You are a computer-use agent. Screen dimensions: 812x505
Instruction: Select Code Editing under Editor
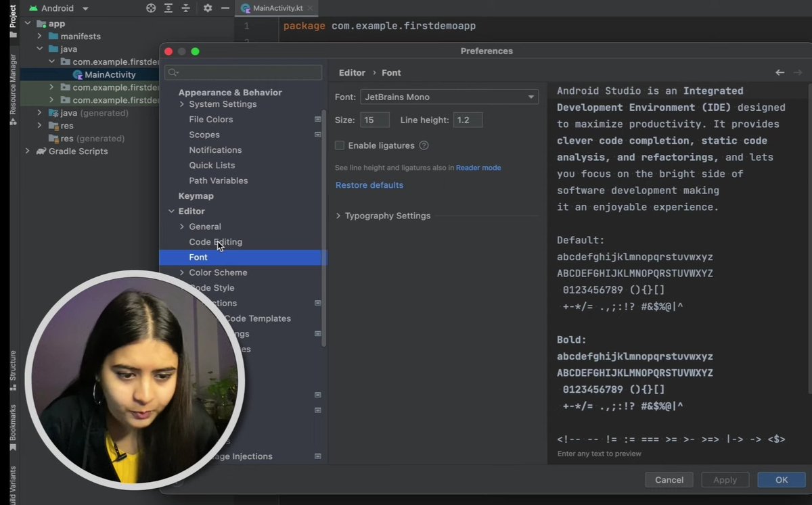tap(215, 242)
